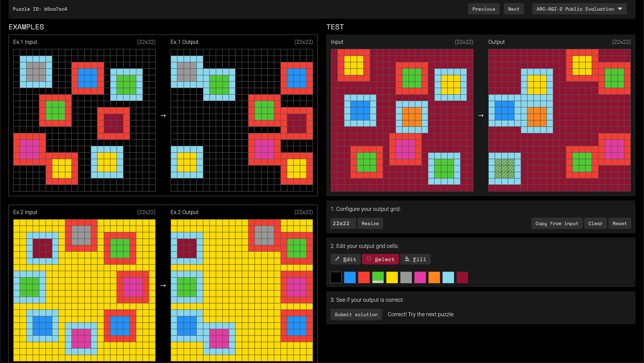Go to the Next puzzle

click(513, 9)
